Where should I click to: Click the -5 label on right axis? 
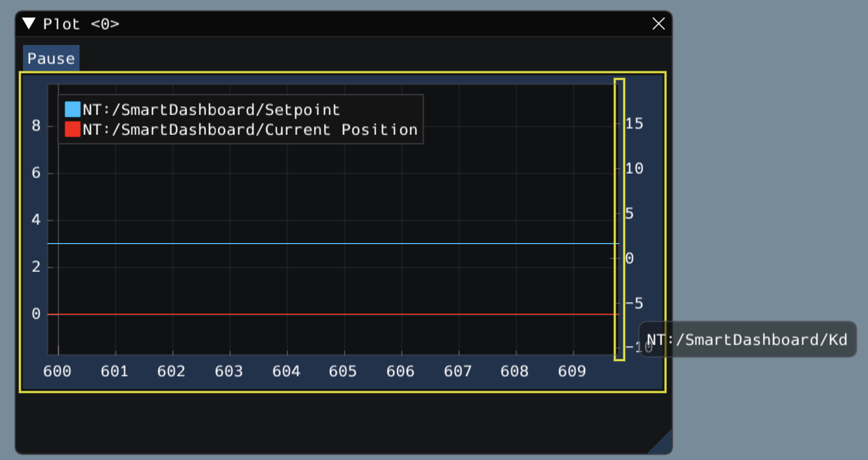(634, 303)
